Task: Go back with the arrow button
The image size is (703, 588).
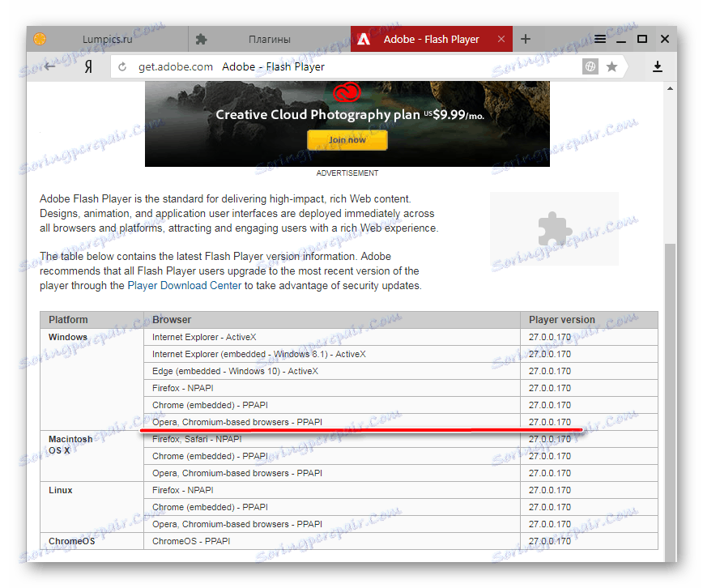Action: point(49,67)
